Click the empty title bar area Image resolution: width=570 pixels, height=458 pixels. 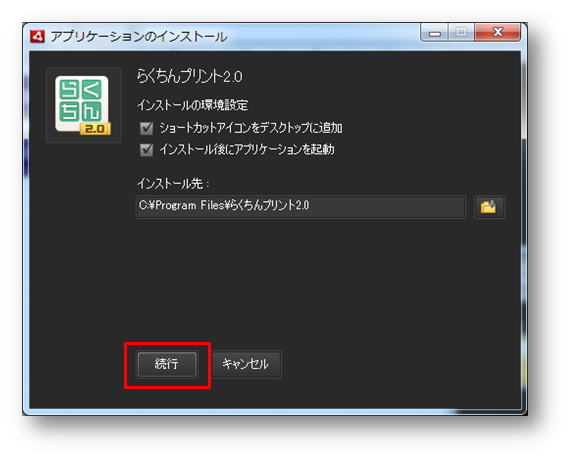coord(324,36)
